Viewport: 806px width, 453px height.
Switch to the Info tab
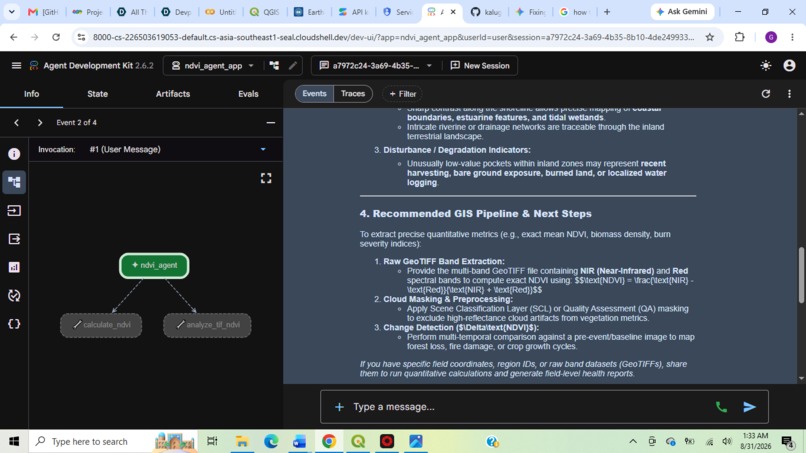pos(31,94)
